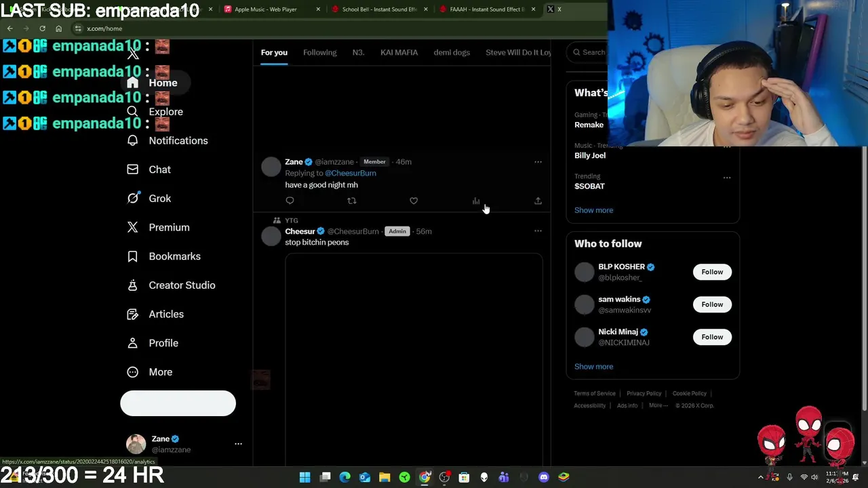The width and height of the screenshot is (868, 488).
Task: Open more options on Zane's reply post
Action: (538, 162)
